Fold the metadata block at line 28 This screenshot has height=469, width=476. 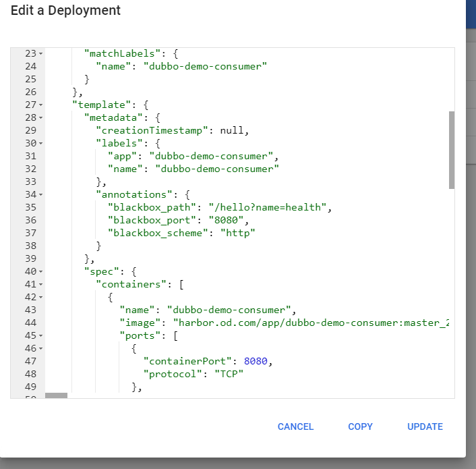[x=40, y=118]
